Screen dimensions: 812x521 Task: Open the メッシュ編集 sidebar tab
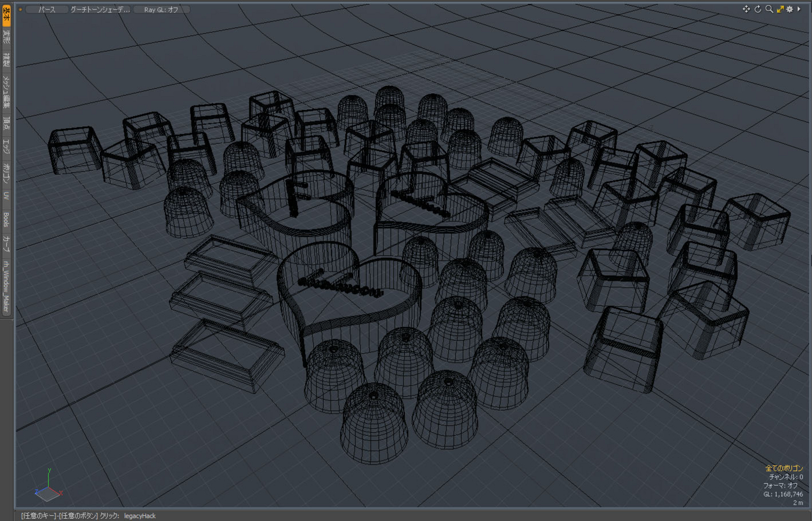click(x=6, y=92)
